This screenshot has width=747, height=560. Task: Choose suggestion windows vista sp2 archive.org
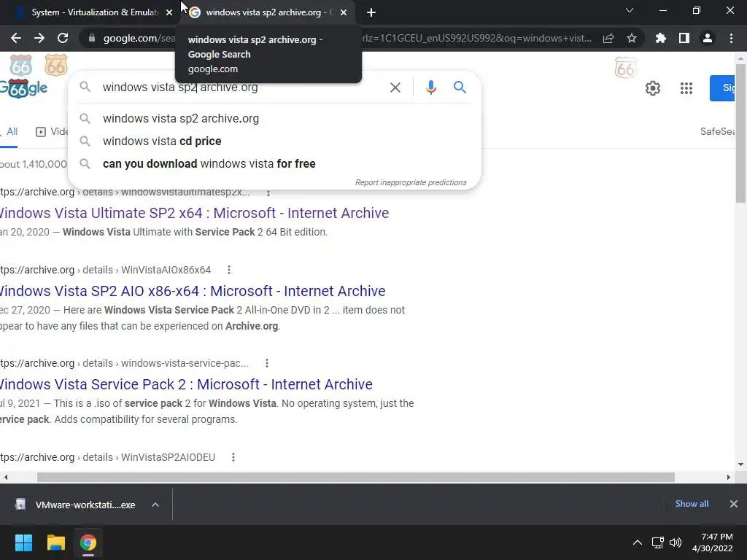click(274, 119)
